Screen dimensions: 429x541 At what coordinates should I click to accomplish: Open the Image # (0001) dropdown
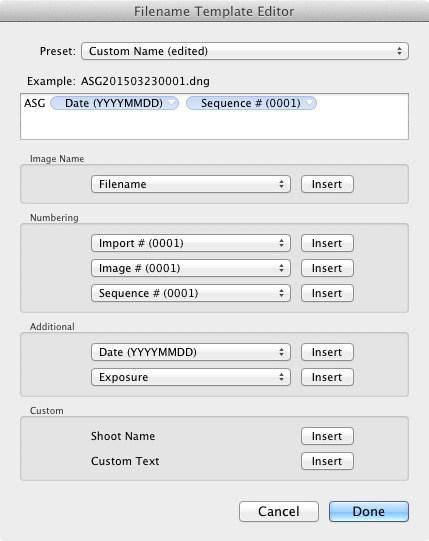pyautogui.click(x=191, y=268)
